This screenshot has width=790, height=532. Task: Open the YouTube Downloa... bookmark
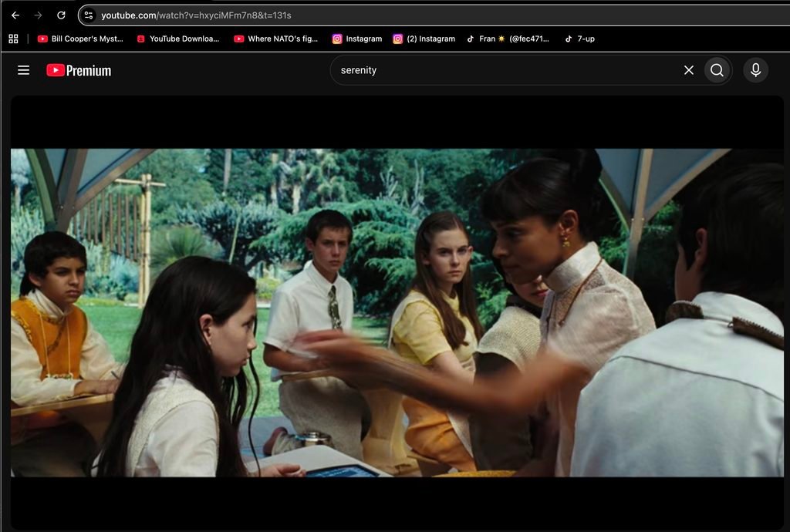[178, 39]
